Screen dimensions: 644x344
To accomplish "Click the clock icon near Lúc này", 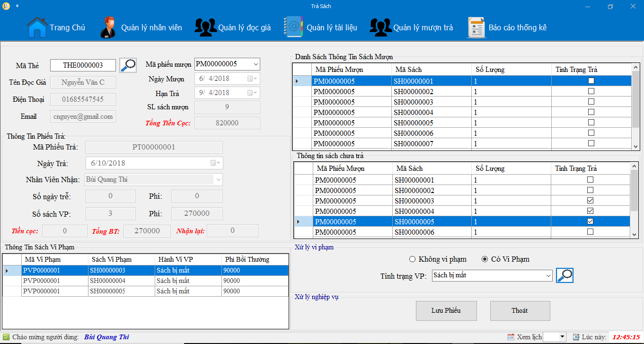I will [x=576, y=337].
